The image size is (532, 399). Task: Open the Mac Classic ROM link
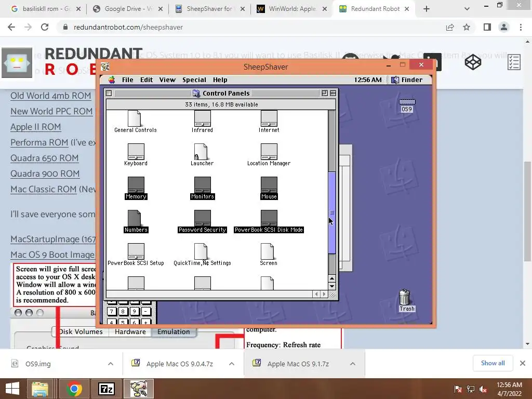point(44,189)
